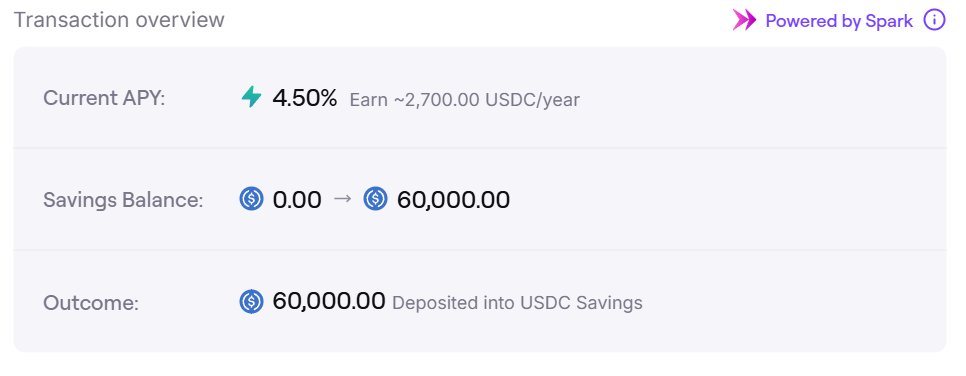Click the 0.00 starting balance amount
Viewport: 966px width, 376px height.
tap(297, 200)
